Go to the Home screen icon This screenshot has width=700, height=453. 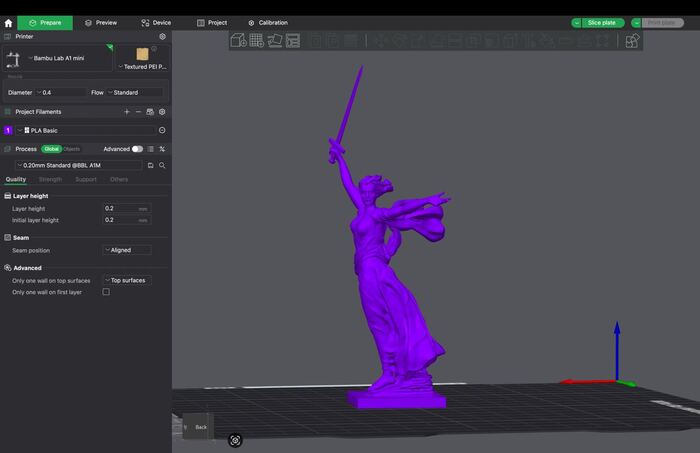[8, 23]
